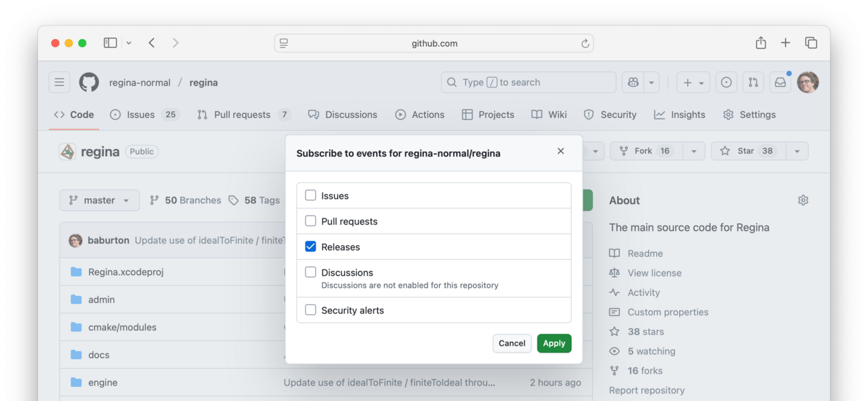Close the Subscribe to events dialog

coord(560,151)
